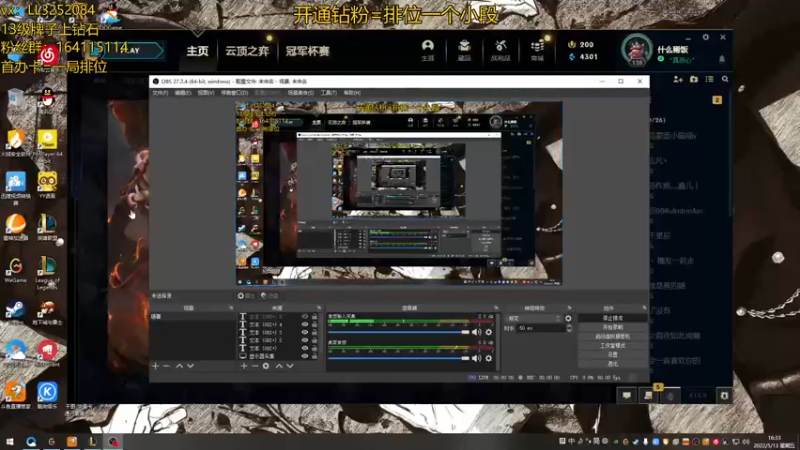Image resolution: width=800 pixels, height=450 pixels.
Task: Click 停止推流 button in OBS controls
Action: tap(612, 318)
